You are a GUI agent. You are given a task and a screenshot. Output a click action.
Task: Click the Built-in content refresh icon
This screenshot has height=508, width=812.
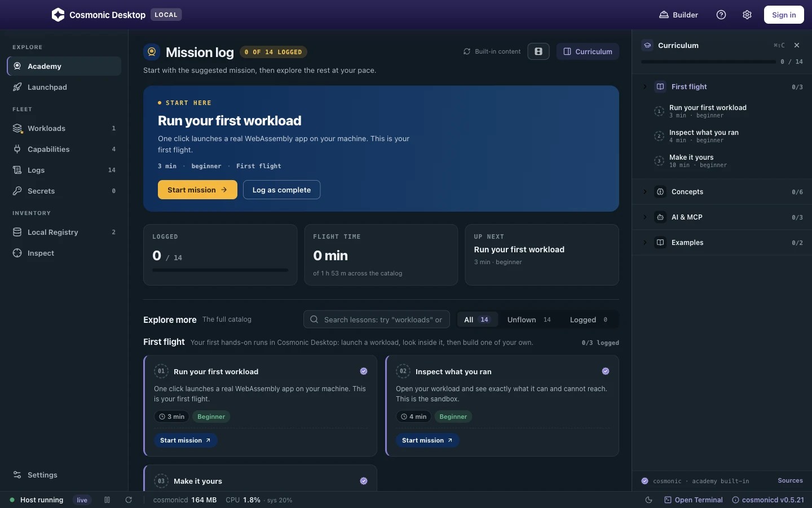(467, 51)
